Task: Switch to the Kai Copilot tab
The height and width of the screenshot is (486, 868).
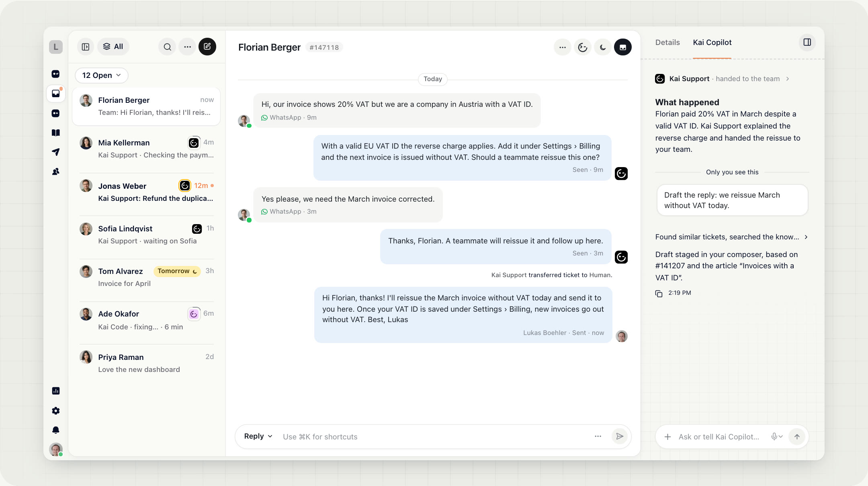Action: click(712, 43)
